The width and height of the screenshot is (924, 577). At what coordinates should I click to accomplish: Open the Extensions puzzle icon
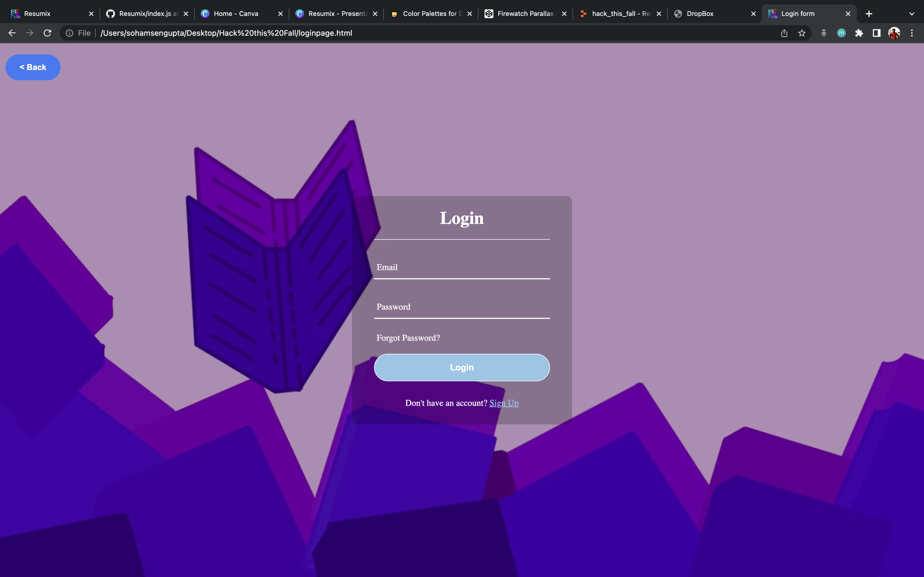[859, 33]
